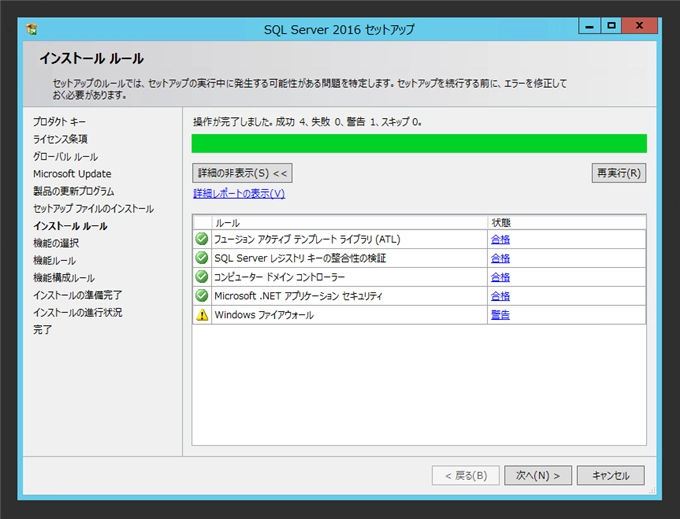Select セットアップ ファイルのインストール step in sidebar
Image resolution: width=680 pixels, height=519 pixels.
[93, 209]
